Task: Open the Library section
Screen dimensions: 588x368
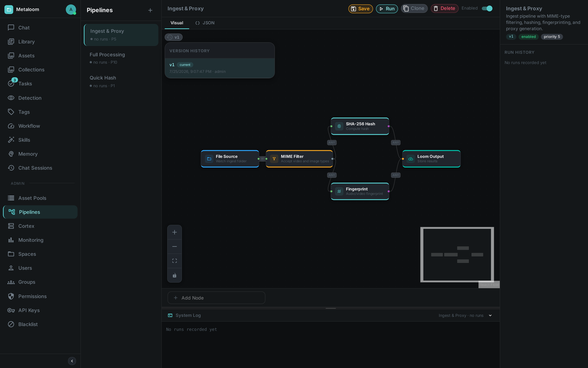Action: click(40, 42)
